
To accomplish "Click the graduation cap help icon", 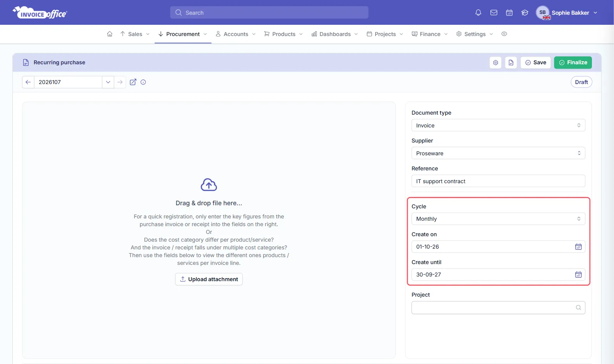I will click(x=525, y=13).
